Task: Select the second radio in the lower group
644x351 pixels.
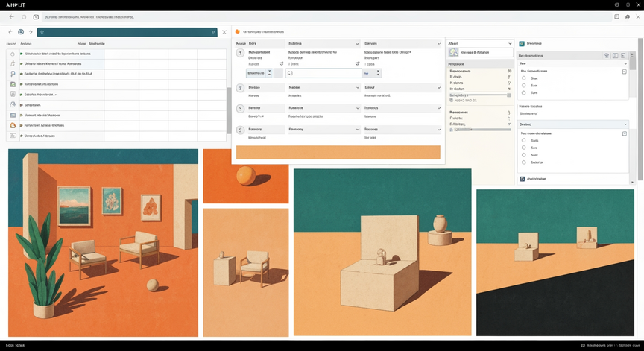Action: point(524,148)
